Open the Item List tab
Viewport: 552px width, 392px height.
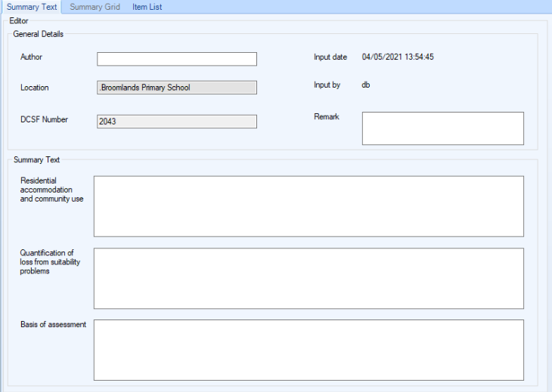147,8
